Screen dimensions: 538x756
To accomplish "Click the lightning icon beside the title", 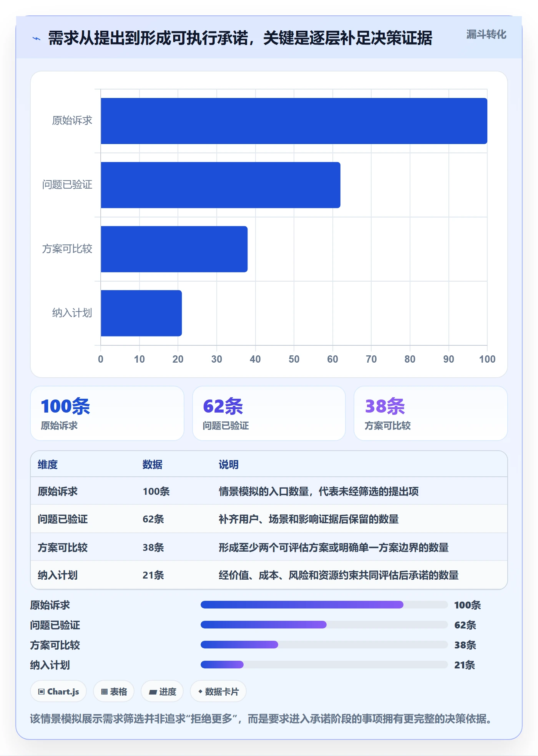I will click(37, 38).
